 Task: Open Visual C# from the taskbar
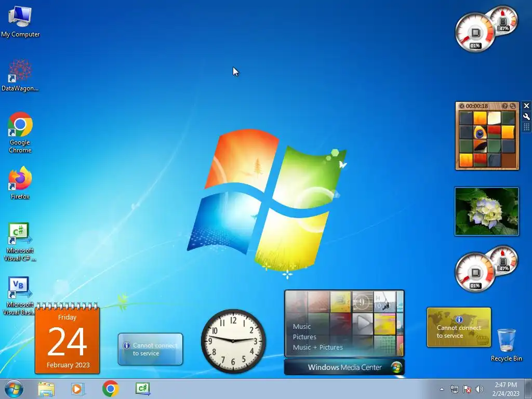coord(142,389)
